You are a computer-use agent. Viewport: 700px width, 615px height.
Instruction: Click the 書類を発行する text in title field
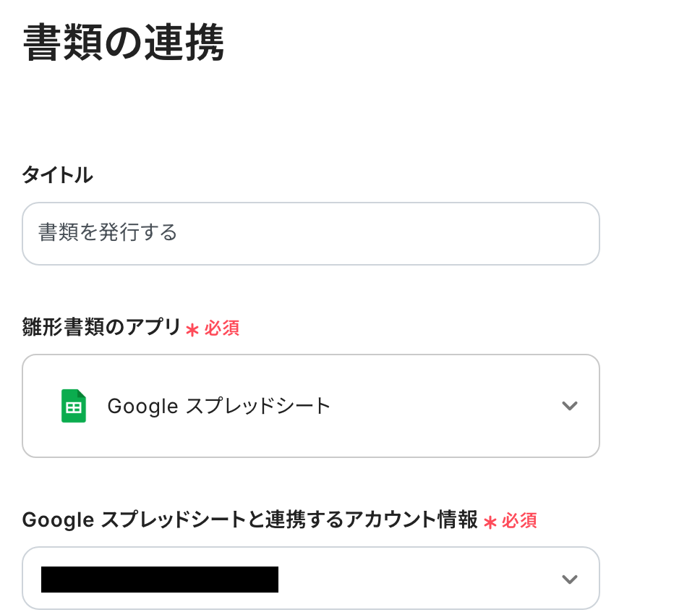[108, 234]
